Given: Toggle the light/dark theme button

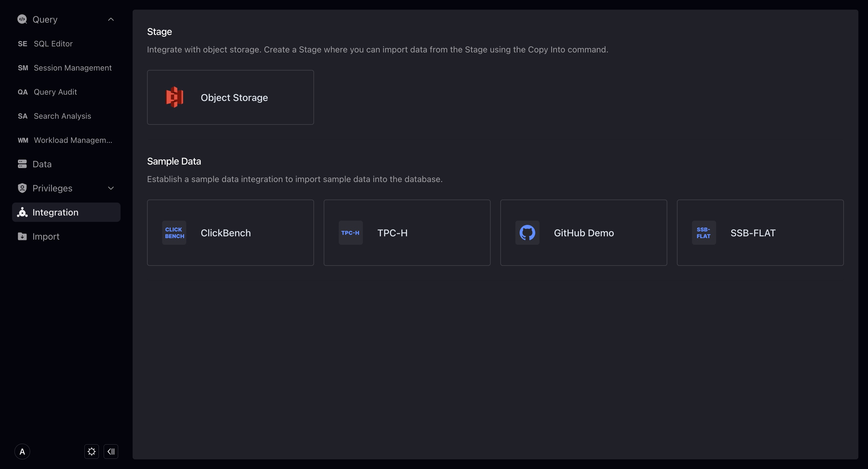Looking at the screenshot, I should [x=91, y=452].
